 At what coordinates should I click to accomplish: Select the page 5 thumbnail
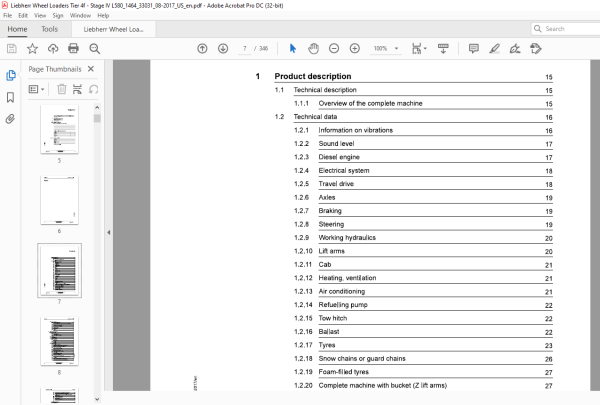[59, 129]
